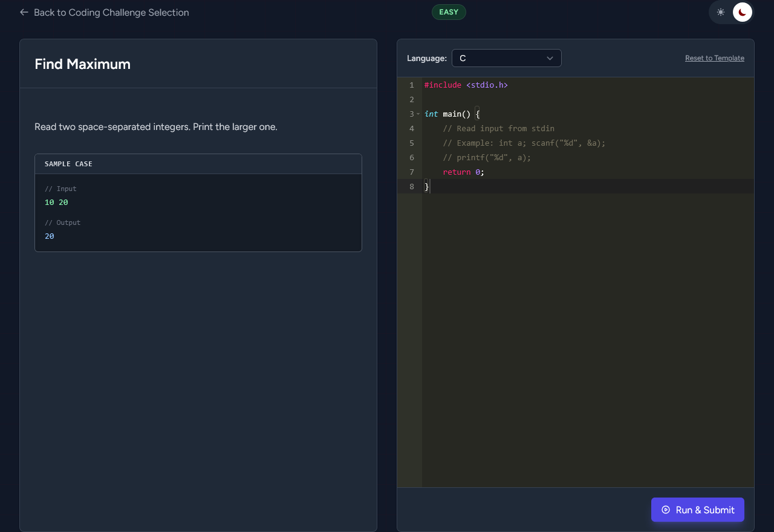This screenshot has height=532, width=774.
Task: Click the back arrow icon
Action: 24,12
